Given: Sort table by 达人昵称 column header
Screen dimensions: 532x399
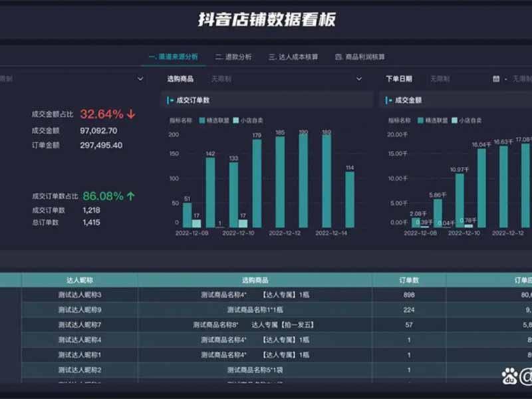Looking at the screenshot, I should [80, 280].
